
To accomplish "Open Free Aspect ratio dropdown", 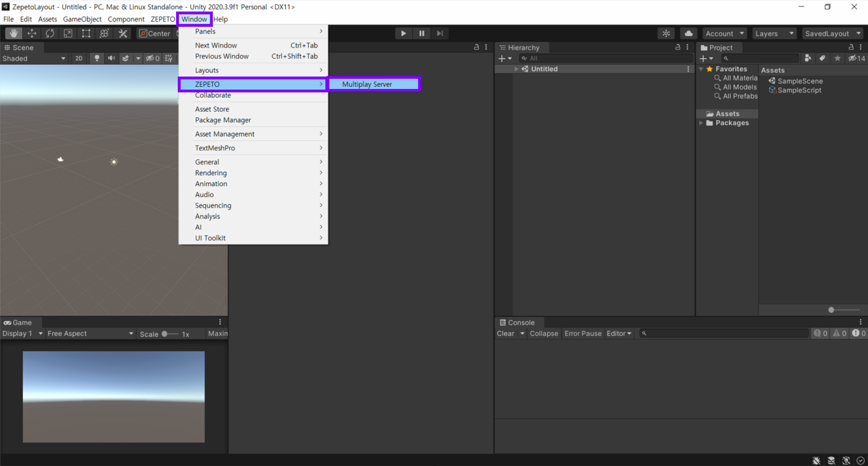I will (90, 334).
